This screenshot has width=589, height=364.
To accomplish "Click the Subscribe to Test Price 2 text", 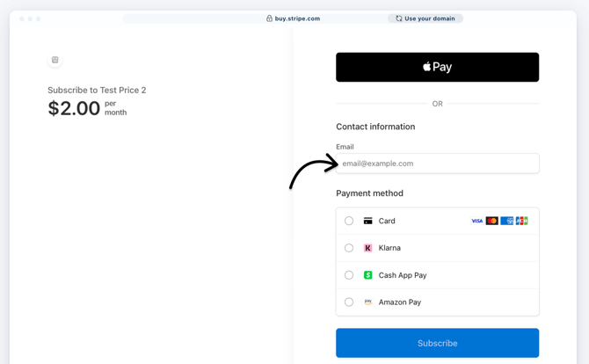I will pyautogui.click(x=97, y=91).
